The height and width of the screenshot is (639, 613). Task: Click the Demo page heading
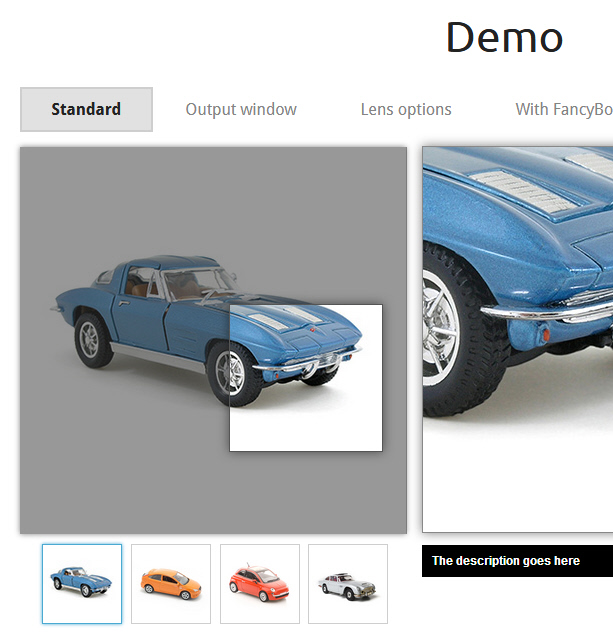(504, 38)
